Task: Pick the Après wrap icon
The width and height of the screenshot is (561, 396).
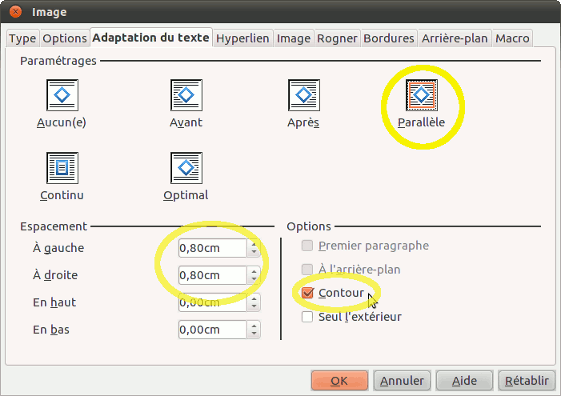Action: coord(304,95)
